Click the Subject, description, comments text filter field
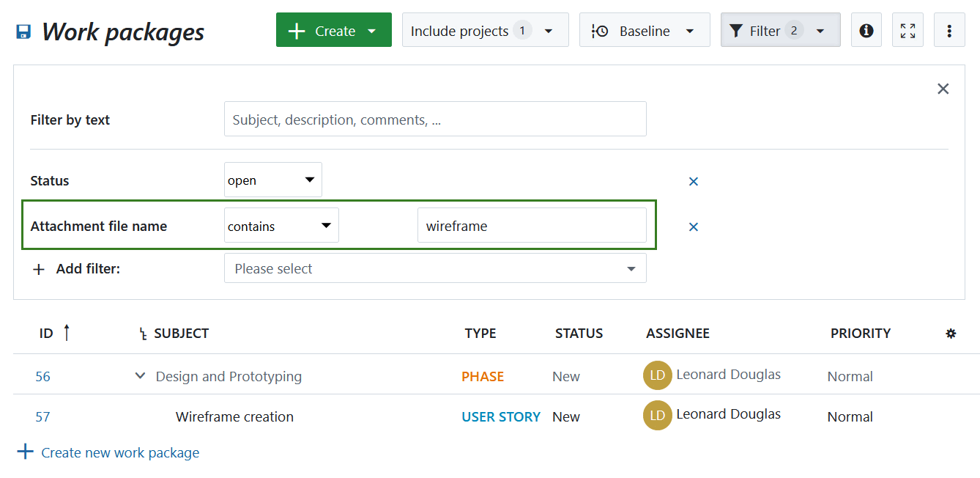Image resolution: width=980 pixels, height=478 pixels. pos(434,119)
